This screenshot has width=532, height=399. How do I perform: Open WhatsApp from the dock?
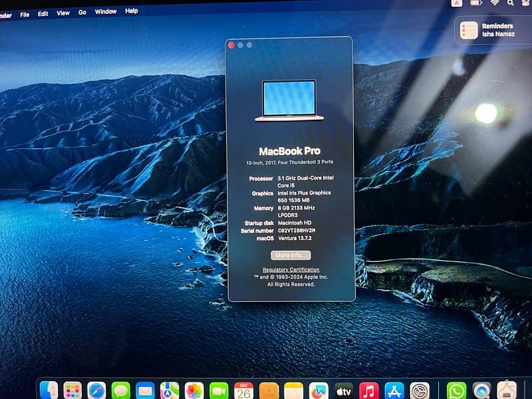tap(456, 390)
